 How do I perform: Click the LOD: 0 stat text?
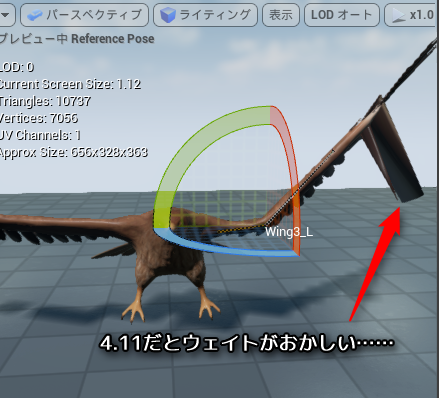pyautogui.click(x=17, y=67)
